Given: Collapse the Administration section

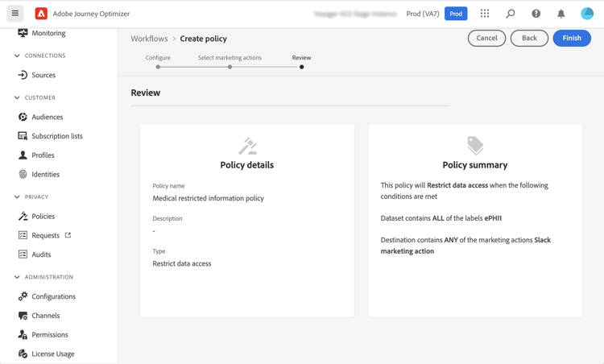Looking at the screenshot, I should click(17, 277).
